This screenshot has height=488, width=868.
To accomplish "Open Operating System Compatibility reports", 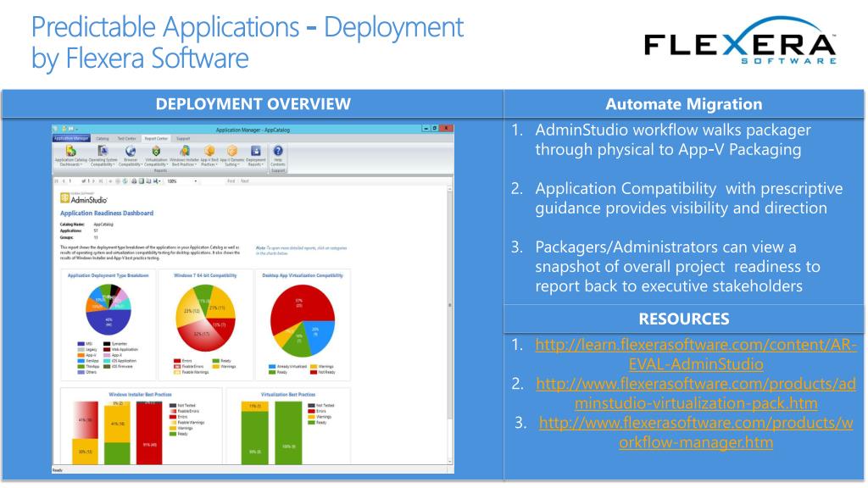I will tap(103, 156).
